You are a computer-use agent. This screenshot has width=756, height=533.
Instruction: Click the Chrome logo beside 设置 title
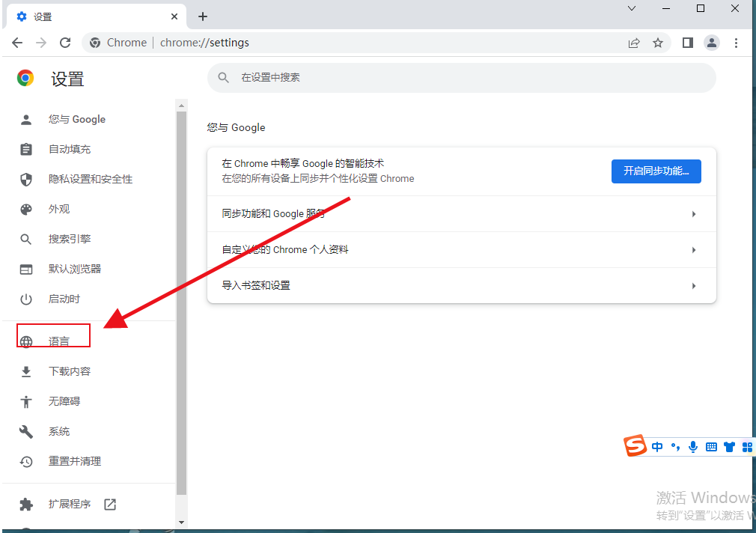click(x=25, y=78)
